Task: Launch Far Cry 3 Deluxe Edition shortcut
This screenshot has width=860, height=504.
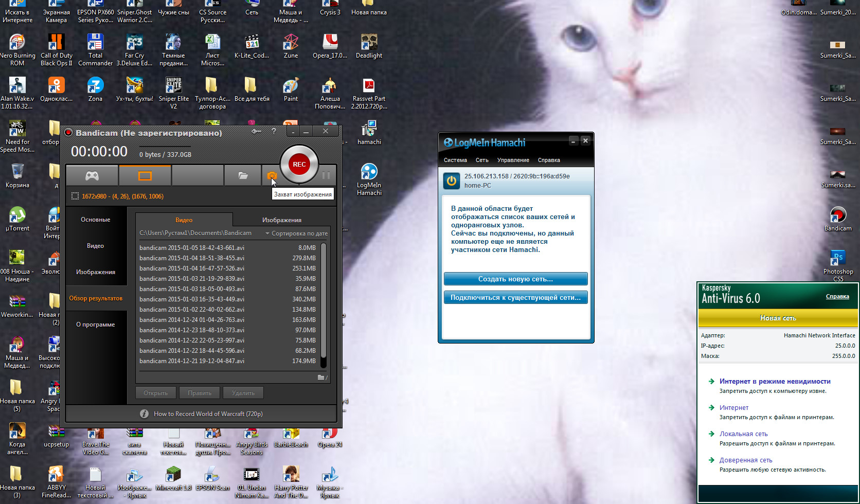Action: [x=134, y=49]
